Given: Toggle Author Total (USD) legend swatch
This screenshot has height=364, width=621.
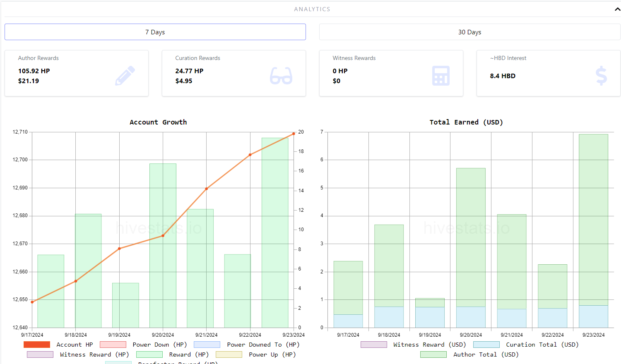Looking at the screenshot, I should (x=433, y=354).
